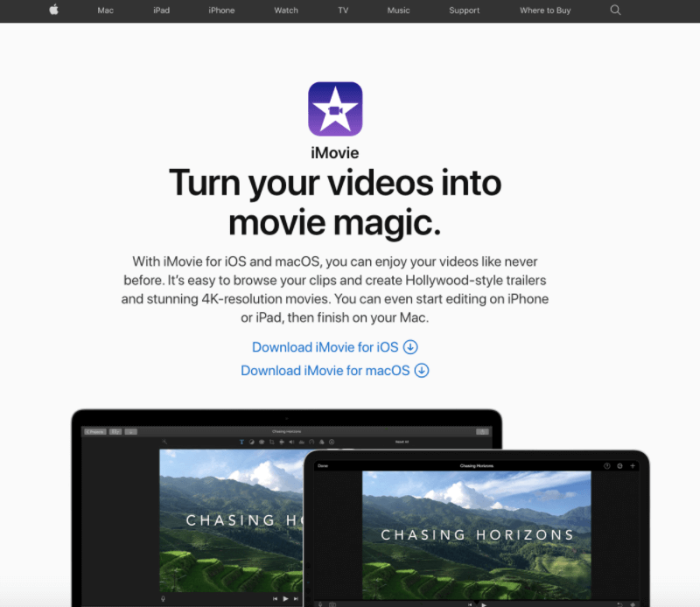
Task: Open the iPad menu item
Action: [162, 10]
